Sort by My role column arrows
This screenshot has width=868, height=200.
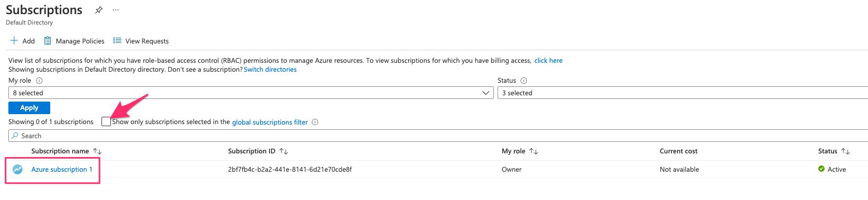(534, 151)
